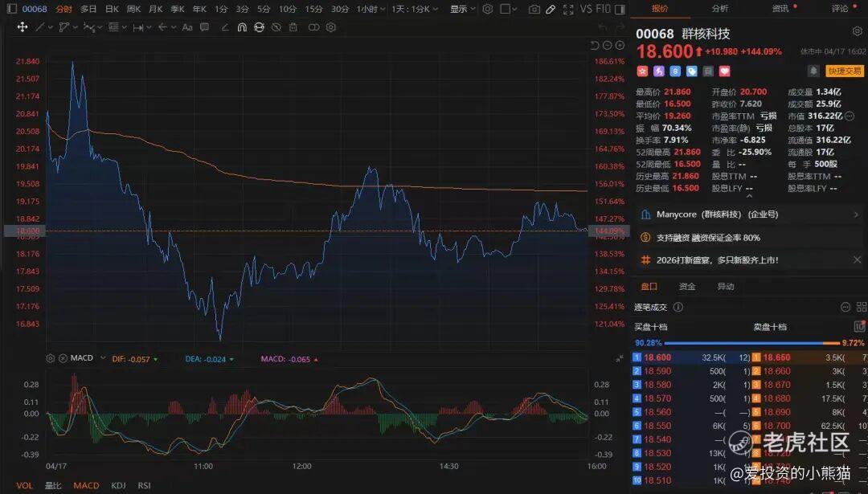The height and width of the screenshot is (494, 868).
Task: Expand DIF value options arrow
Action: point(156,360)
